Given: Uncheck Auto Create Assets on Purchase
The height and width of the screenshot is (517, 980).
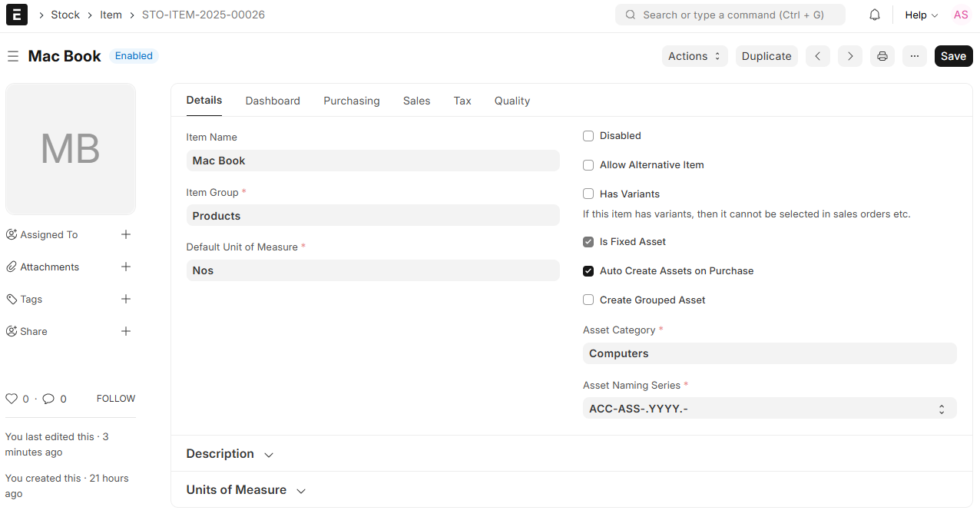Looking at the screenshot, I should tap(588, 271).
